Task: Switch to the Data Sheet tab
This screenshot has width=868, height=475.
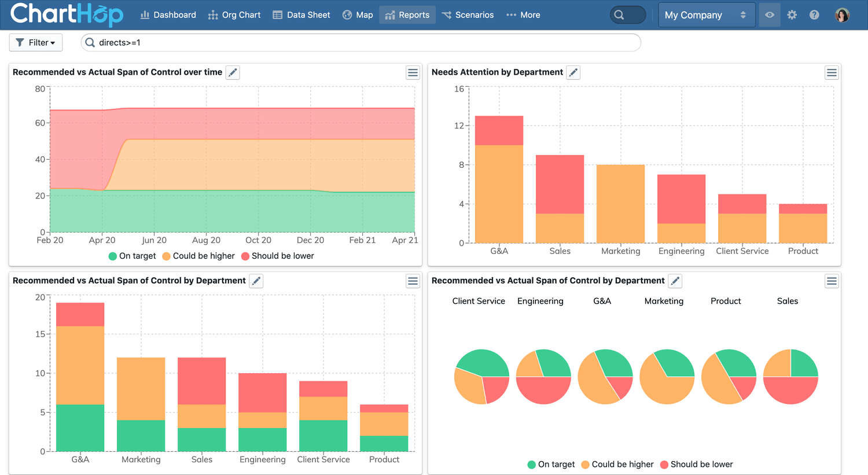Action: [x=301, y=15]
